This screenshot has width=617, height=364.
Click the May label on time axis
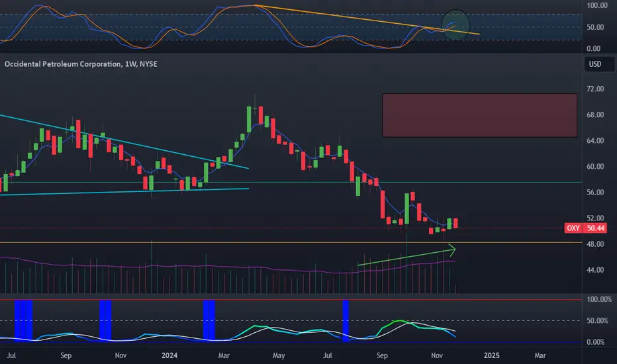[x=279, y=355]
